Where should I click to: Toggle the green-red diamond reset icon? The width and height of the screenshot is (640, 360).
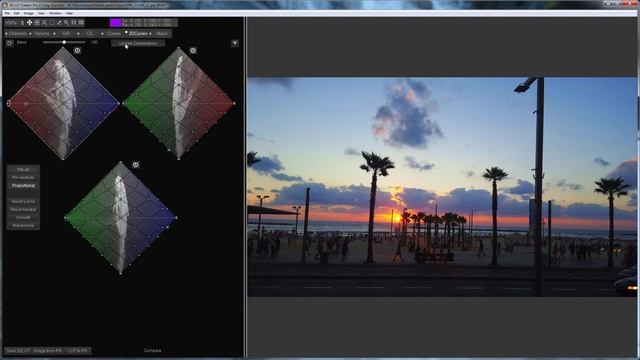pyautogui.click(x=193, y=51)
